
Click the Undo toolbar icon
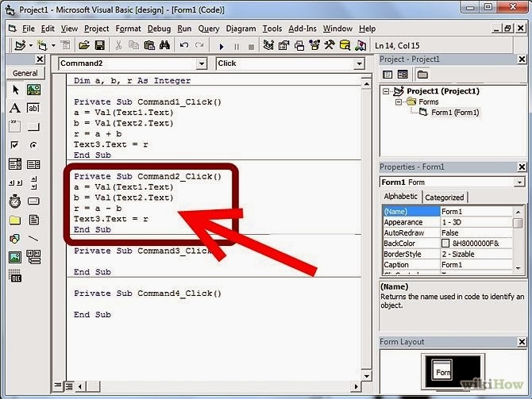point(184,45)
